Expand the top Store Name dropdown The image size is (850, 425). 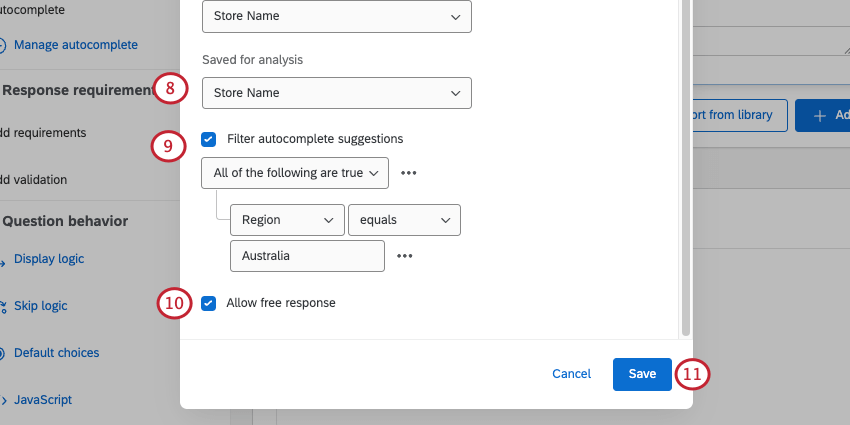[336, 17]
